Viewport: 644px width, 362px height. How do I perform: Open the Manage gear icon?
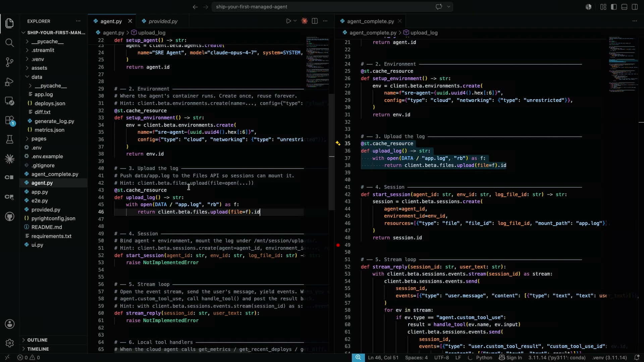9,343
